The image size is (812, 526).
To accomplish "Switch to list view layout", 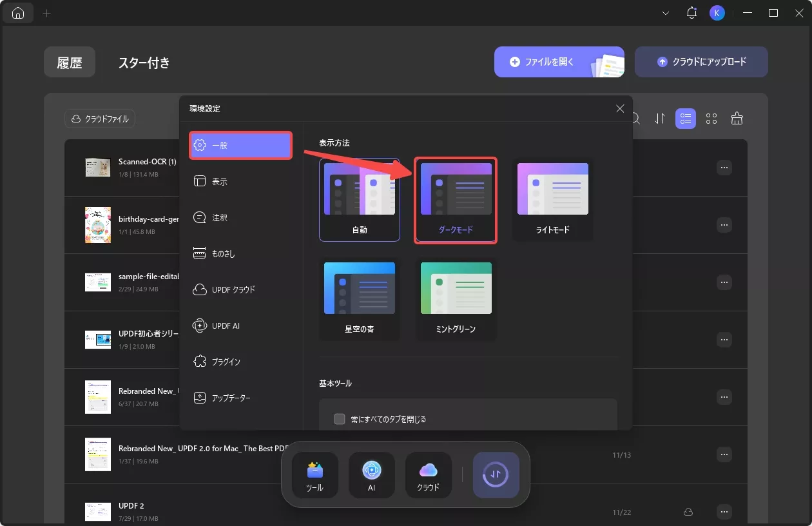I will pyautogui.click(x=686, y=119).
